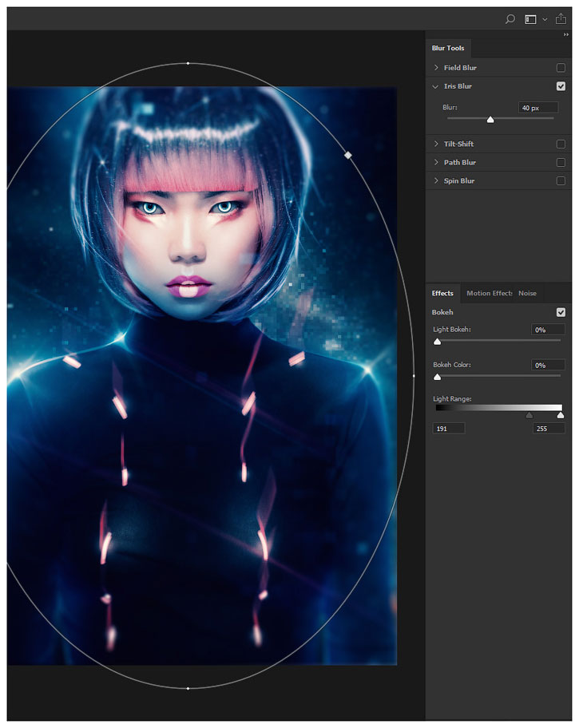Open the workspace layout icon

tap(530, 19)
